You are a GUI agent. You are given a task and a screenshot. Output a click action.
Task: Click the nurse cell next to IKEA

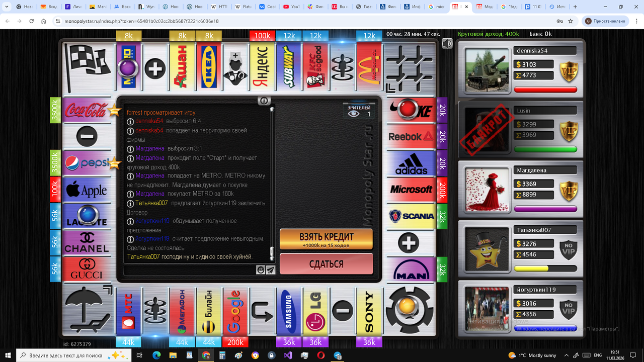pos(235,68)
